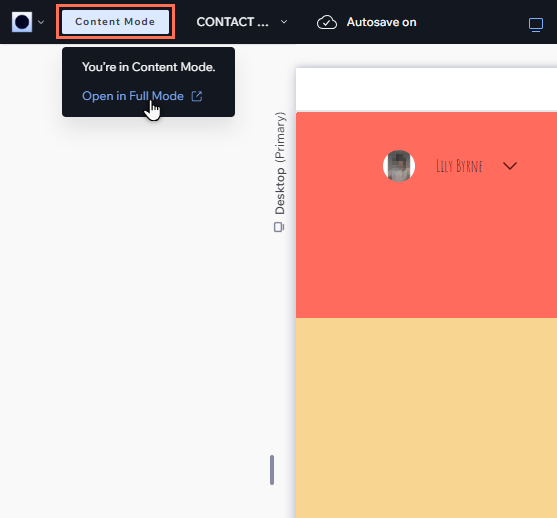
Task: Click the Autosave on label
Action: [x=382, y=22]
